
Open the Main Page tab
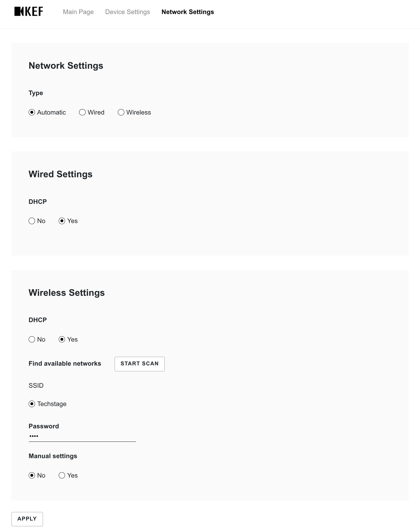78,12
